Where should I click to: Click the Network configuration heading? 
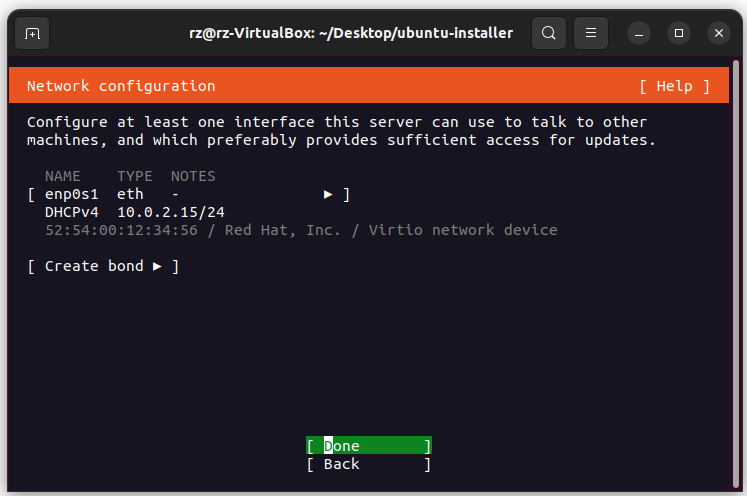tap(121, 86)
